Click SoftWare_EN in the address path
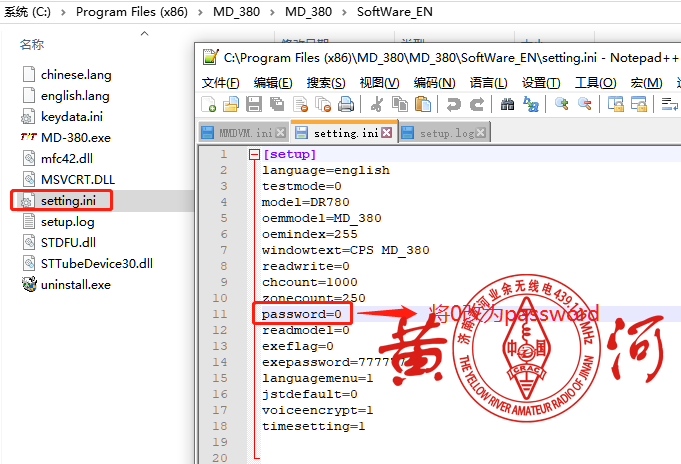Screen dimensions: 681x464 (394, 12)
